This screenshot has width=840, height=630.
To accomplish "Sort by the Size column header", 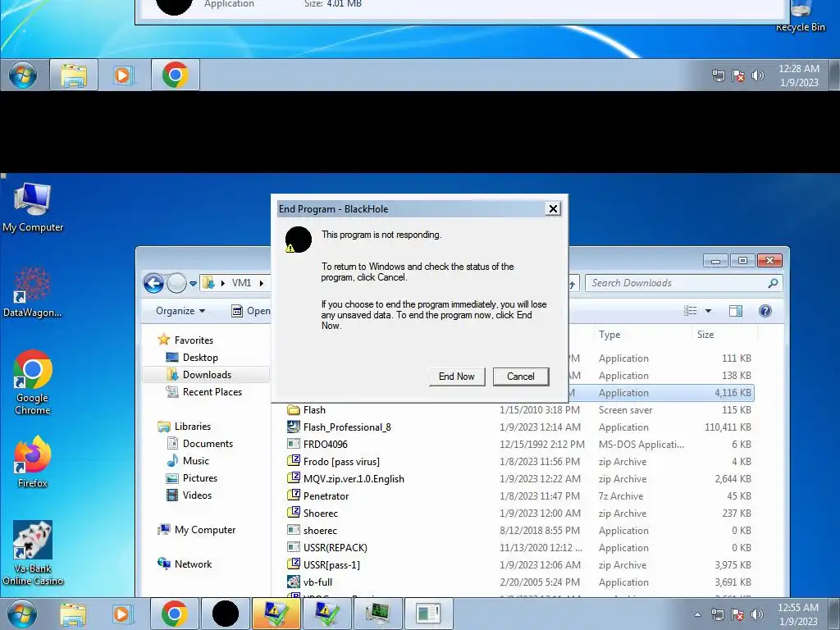I will point(705,335).
